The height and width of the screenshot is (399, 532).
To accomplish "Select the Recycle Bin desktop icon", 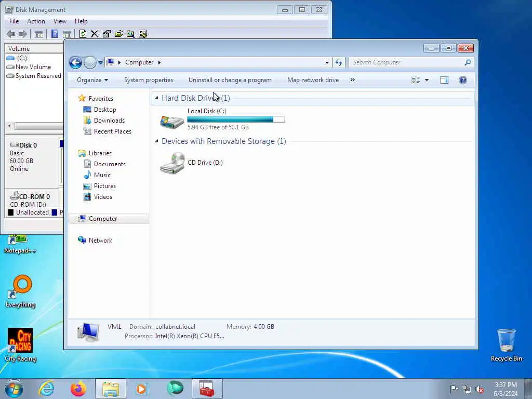I will point(506,345).
